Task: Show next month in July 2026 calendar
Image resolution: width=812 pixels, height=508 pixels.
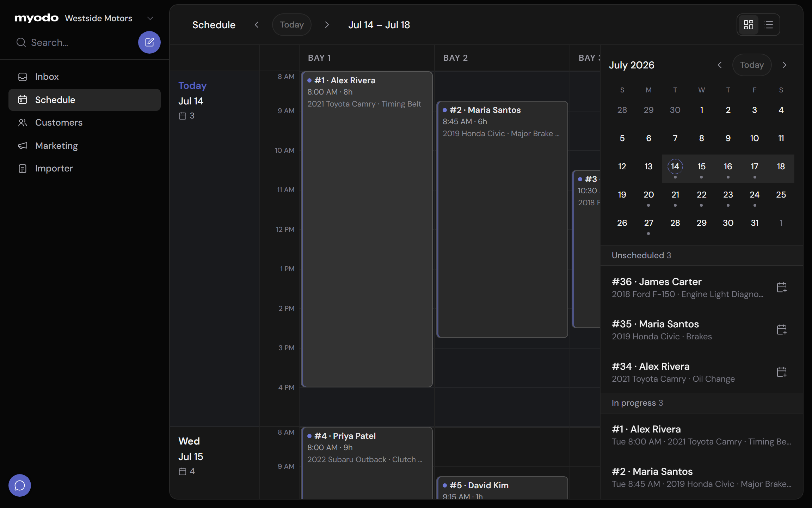Action: pos(784,65)
